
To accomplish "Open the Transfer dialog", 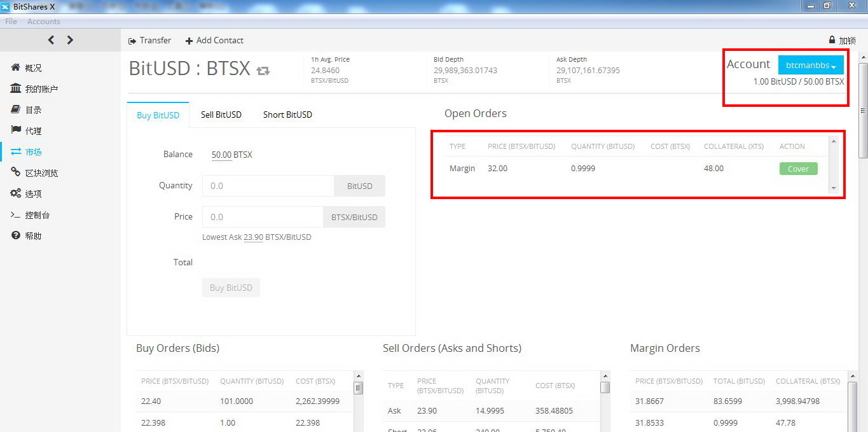I will pyautogui.click(x=149, y=40).
